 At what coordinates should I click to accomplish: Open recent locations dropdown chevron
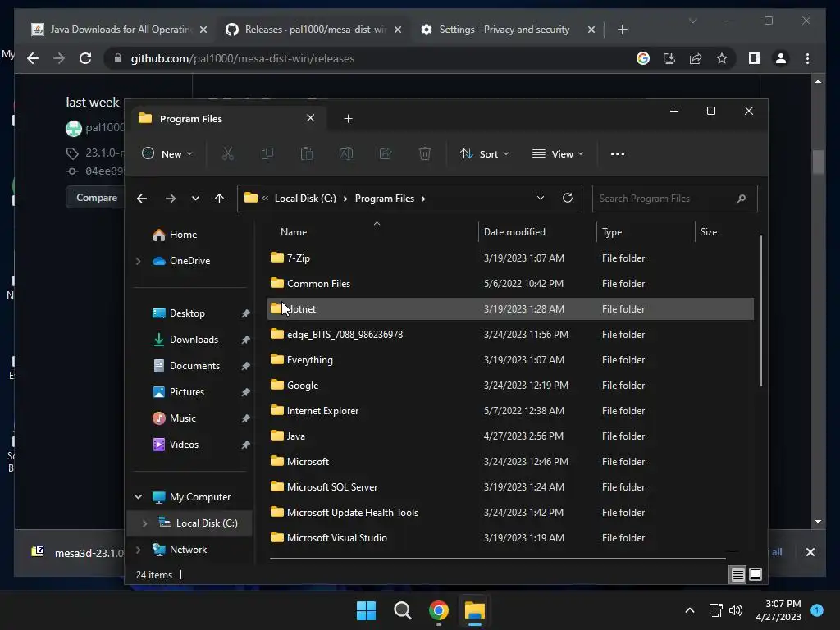click(195, 199)
